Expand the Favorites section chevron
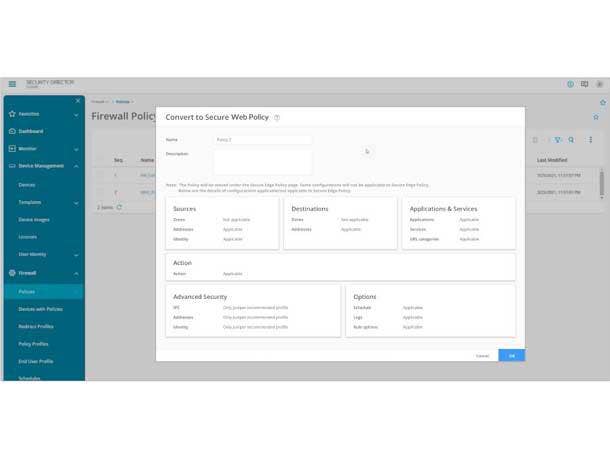Image resolution: width=610 pixels, height=457 pixels. click(76, 114)
